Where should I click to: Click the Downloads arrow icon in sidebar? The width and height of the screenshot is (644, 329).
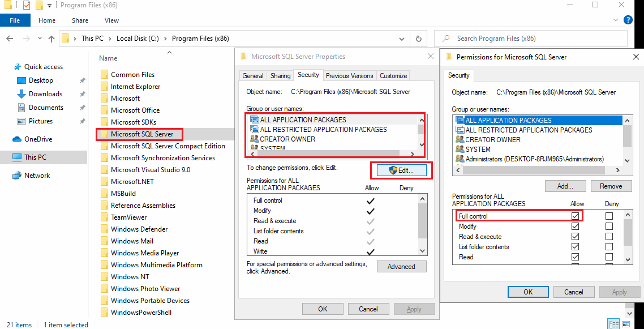[x=22, y=93]
